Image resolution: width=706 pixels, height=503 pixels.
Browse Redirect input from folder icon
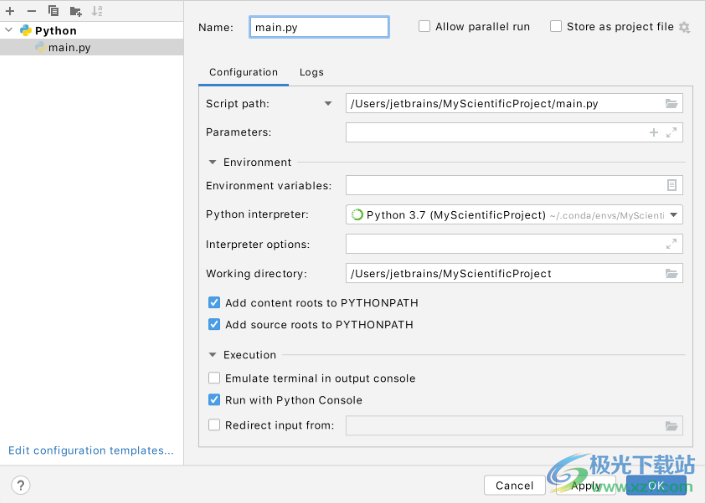click(x=671, y=426)
